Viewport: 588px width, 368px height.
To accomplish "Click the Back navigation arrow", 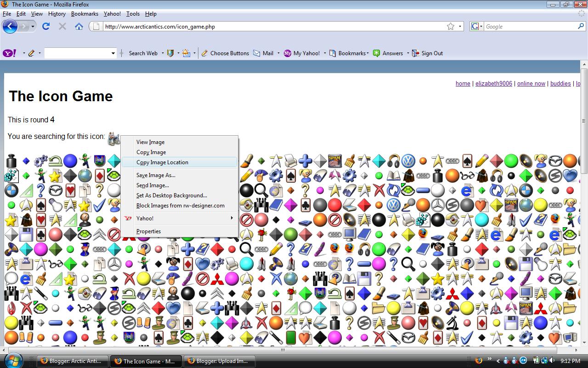I will pyautogui.click(x=10, y=26).
